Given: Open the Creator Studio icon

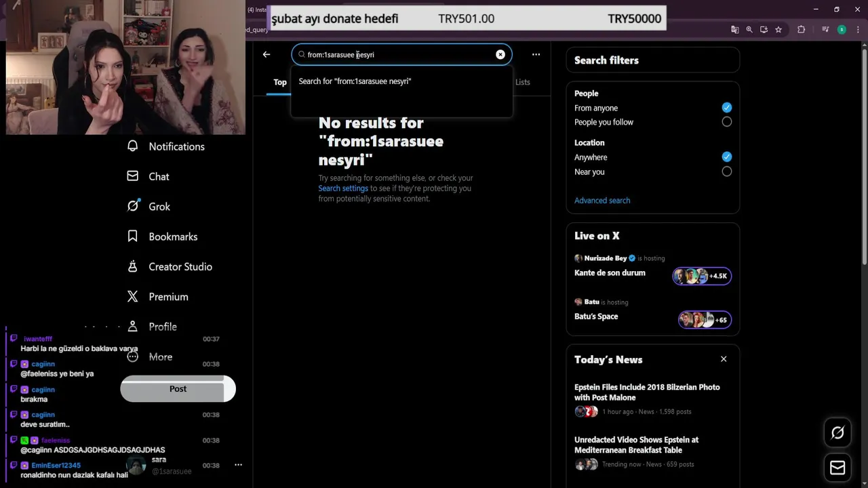Looking at the screenshot, I should [x=133, y=266].
